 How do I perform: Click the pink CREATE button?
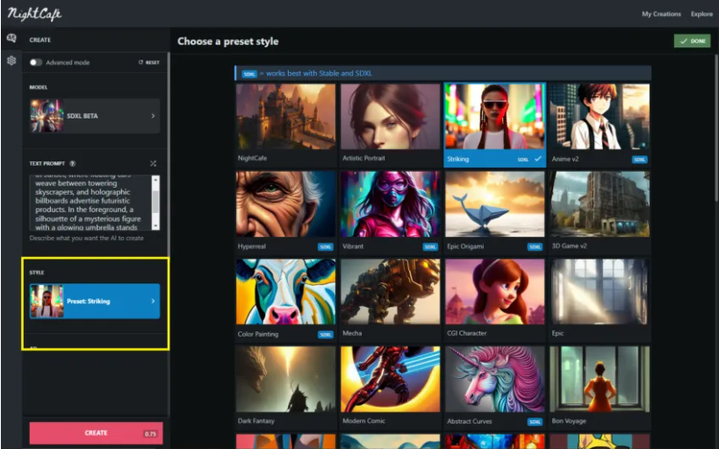click(96, 433)
